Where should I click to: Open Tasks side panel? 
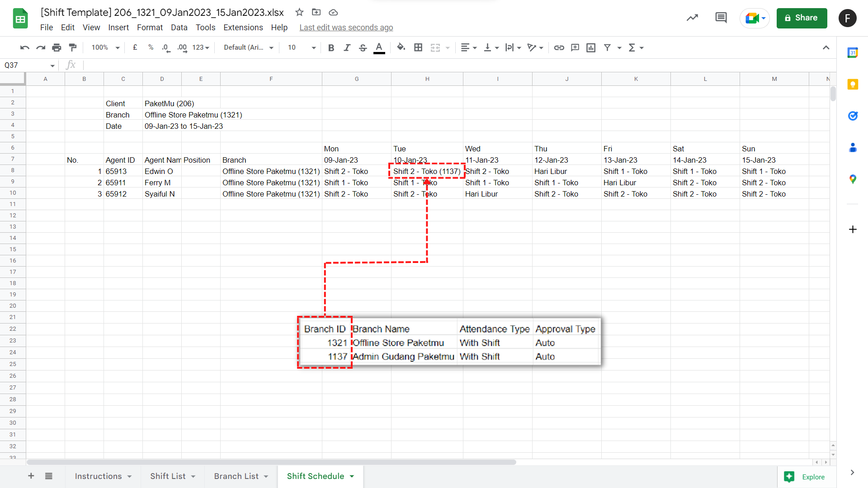coord(853,116)
